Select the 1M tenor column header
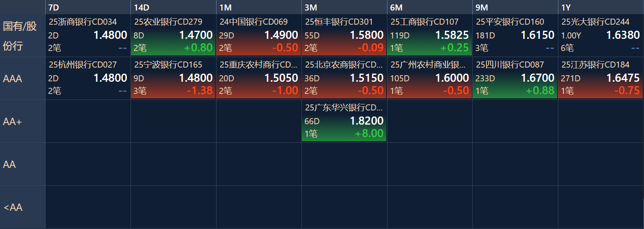The width and height of the screenshot is (644, 229). (259, 7)
